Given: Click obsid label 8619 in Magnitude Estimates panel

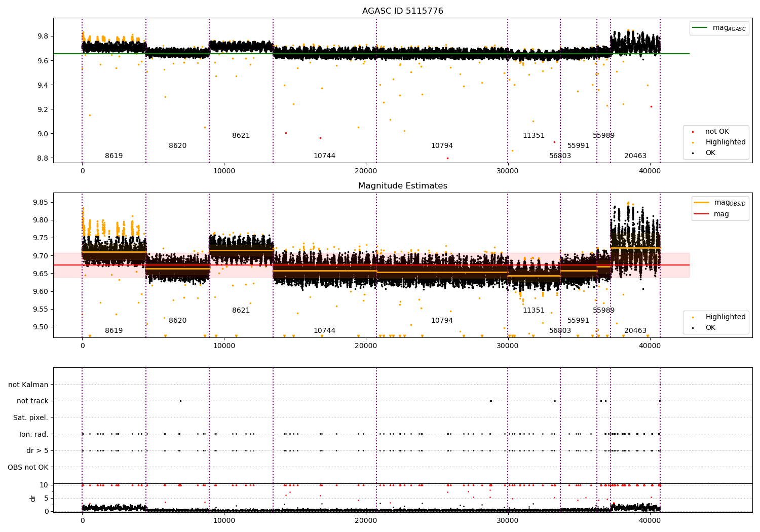Looking at the screenshot, I should click(x=114, y=331).
